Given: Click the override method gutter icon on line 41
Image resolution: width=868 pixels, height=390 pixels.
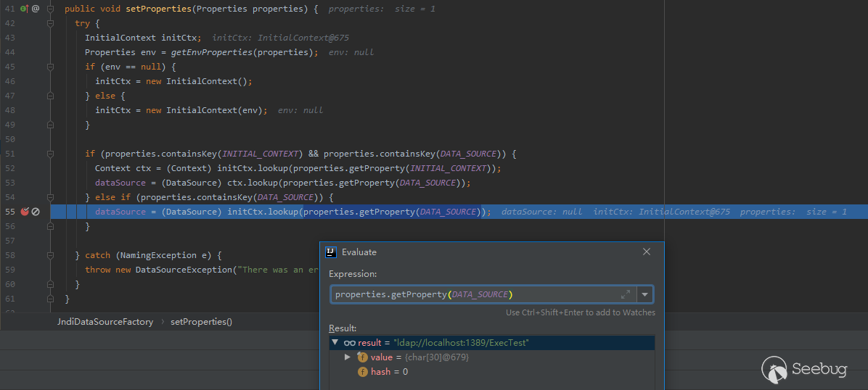Looking at the screenshot, I should pyautogui.click(x=24, y=9).
